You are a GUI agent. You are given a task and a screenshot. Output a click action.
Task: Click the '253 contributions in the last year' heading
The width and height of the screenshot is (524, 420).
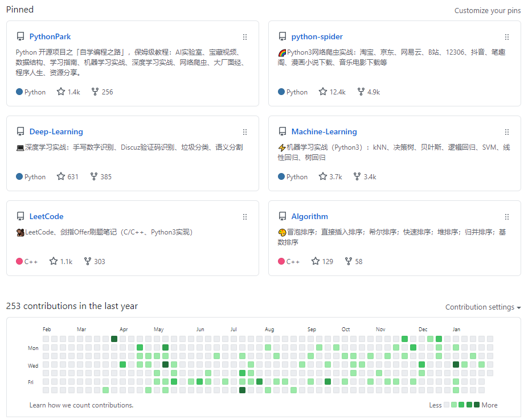[72, 306]
